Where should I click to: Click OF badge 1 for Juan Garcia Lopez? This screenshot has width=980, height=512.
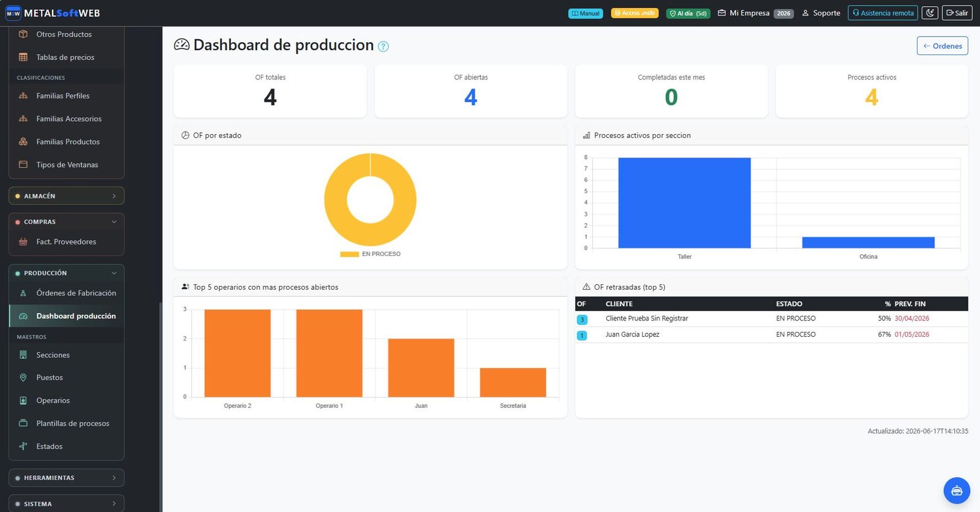582,336
